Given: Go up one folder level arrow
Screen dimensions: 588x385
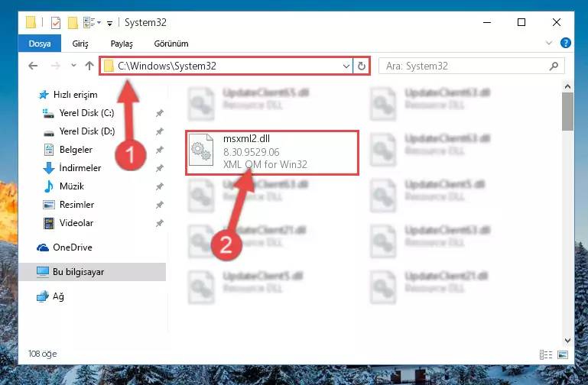Looking at the screenshot, I should (x=89, y=66).
